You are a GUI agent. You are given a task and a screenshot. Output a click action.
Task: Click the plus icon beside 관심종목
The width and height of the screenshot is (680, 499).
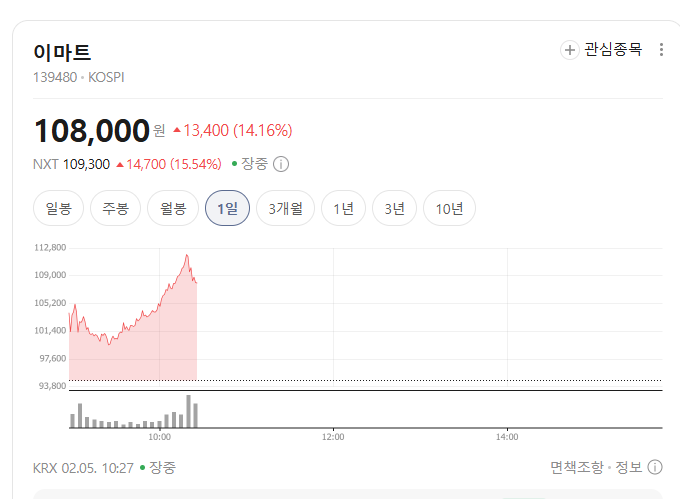point(570,50)
